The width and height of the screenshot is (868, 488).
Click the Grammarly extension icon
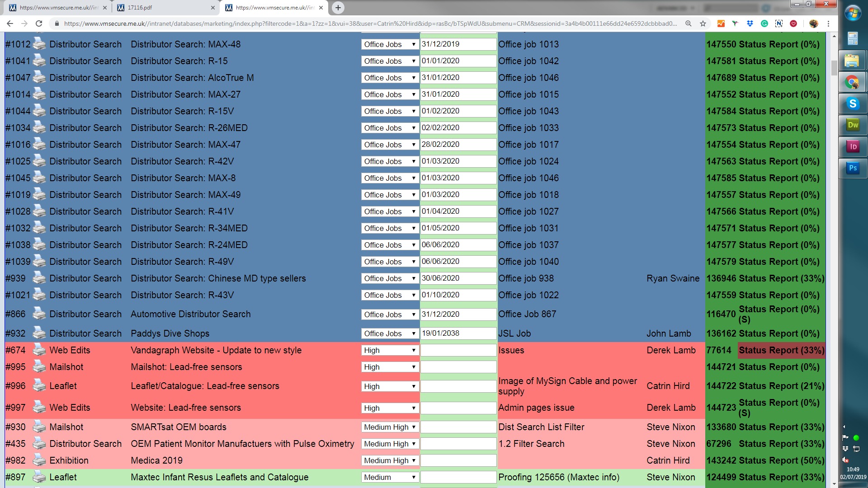pos(764,23)
